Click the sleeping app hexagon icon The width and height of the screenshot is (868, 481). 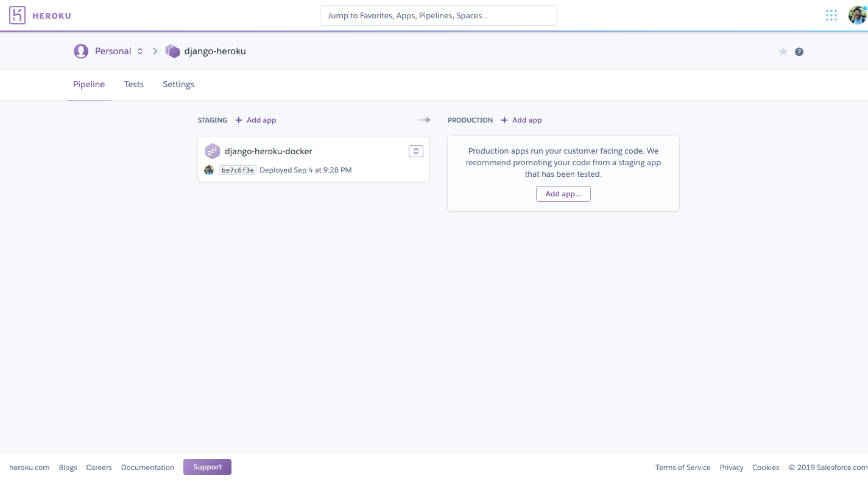[x=212, y=151]
